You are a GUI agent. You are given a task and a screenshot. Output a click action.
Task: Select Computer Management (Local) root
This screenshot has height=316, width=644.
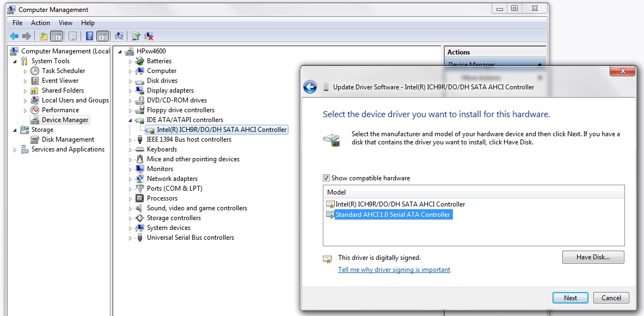coord(65,51)
